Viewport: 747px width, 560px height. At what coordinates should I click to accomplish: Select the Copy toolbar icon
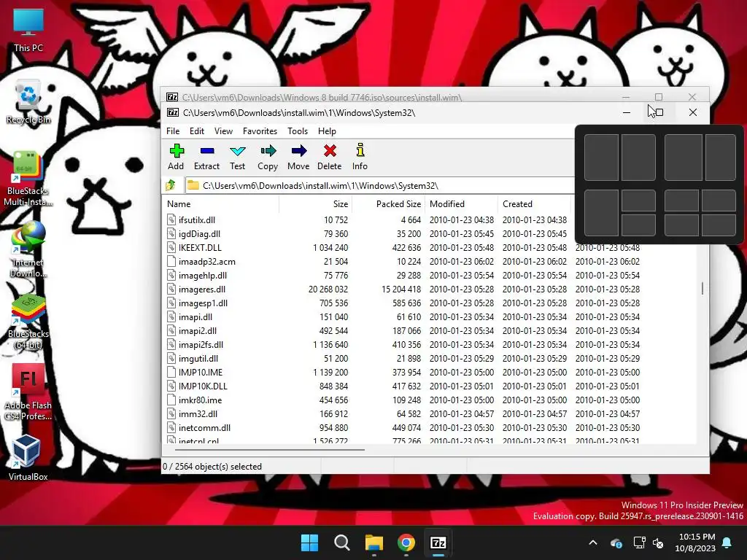tap(268, 157)
